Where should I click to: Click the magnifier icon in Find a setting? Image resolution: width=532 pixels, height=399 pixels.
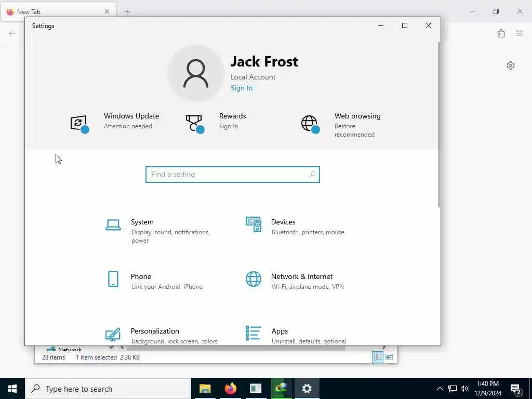click(x=312, y=175)
